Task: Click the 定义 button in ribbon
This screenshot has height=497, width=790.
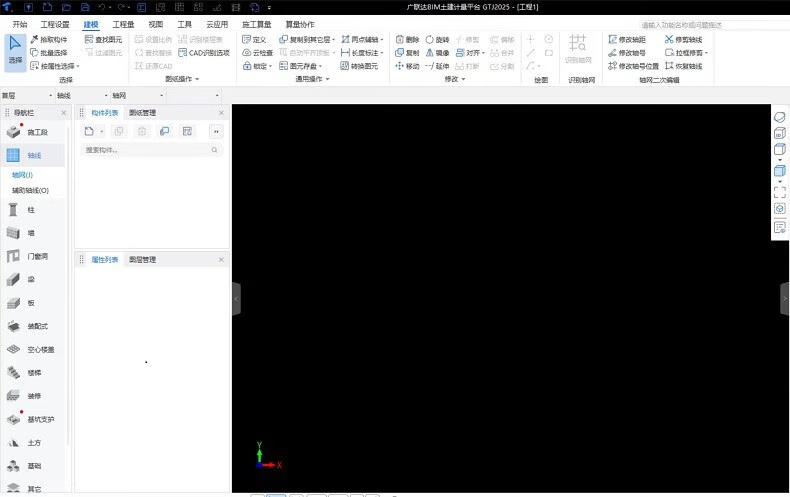Action: pyautogui.click(x=254, y=39)
